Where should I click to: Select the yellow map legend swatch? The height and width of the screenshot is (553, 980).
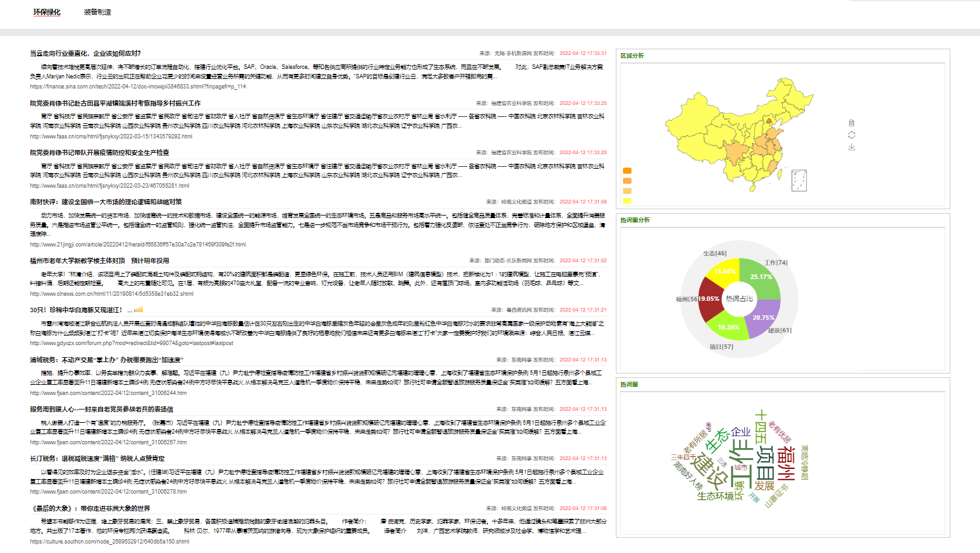tap(627, 201)
